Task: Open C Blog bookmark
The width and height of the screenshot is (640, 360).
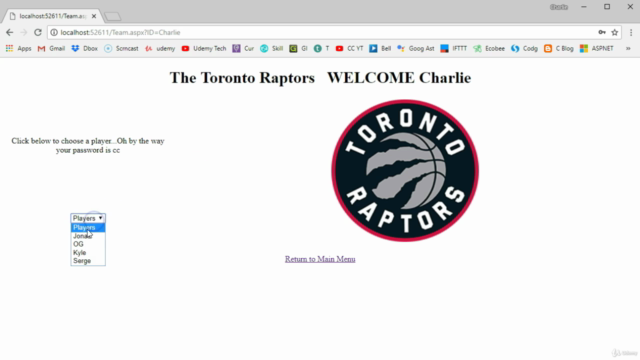Action: click(x=558, y=49)
